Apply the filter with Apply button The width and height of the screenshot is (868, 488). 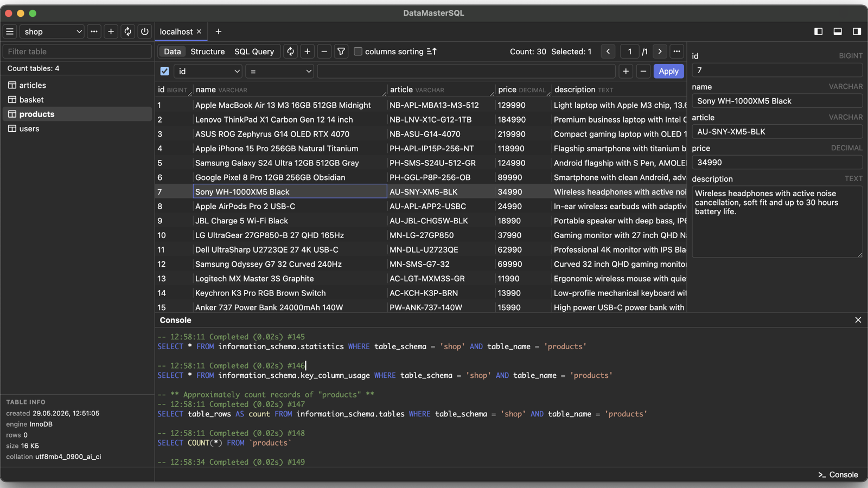[668, 71]
